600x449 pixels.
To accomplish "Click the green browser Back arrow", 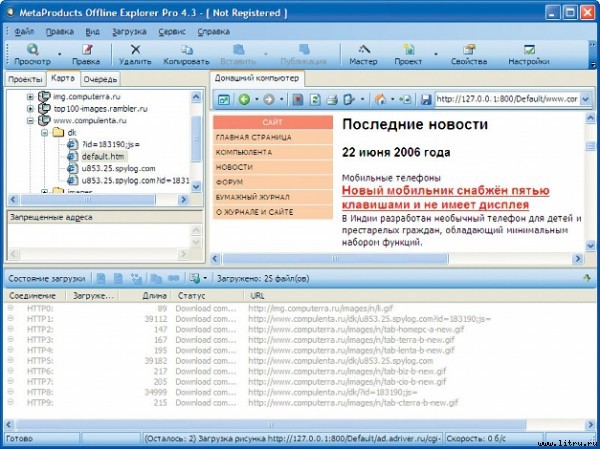I will point(245,100).
